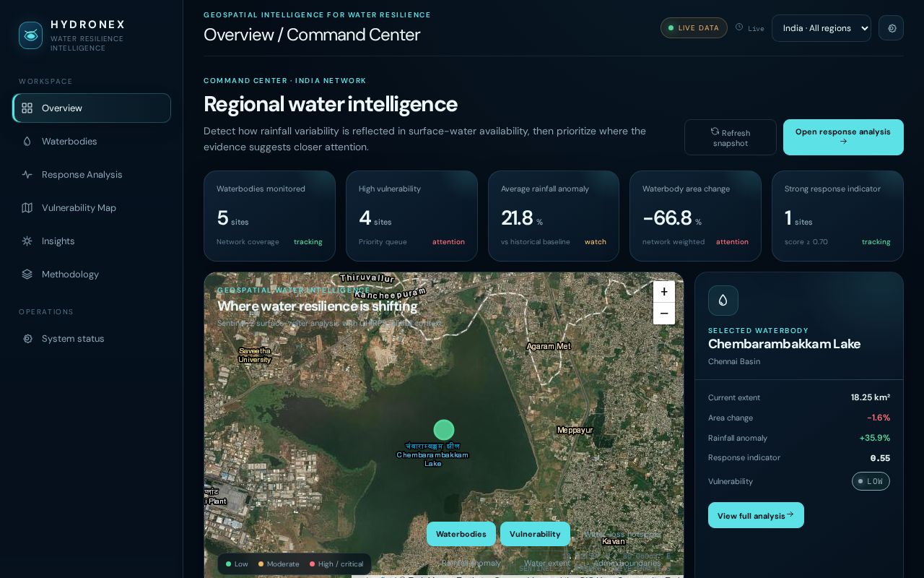Open Overview via its grid icon
This screenshot has width=924, height=578.
[x=27, y=108]
